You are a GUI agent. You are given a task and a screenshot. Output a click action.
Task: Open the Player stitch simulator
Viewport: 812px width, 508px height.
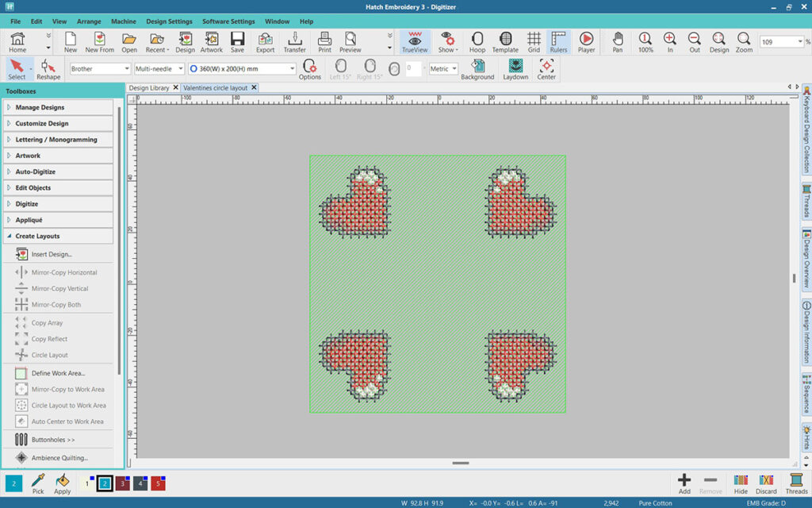point(586,42)
